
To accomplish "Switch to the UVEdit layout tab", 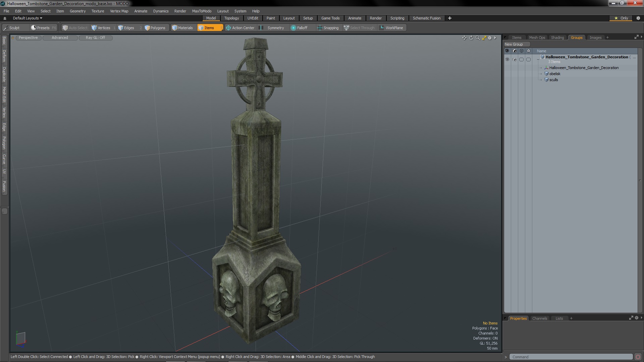I will (253, 18).
